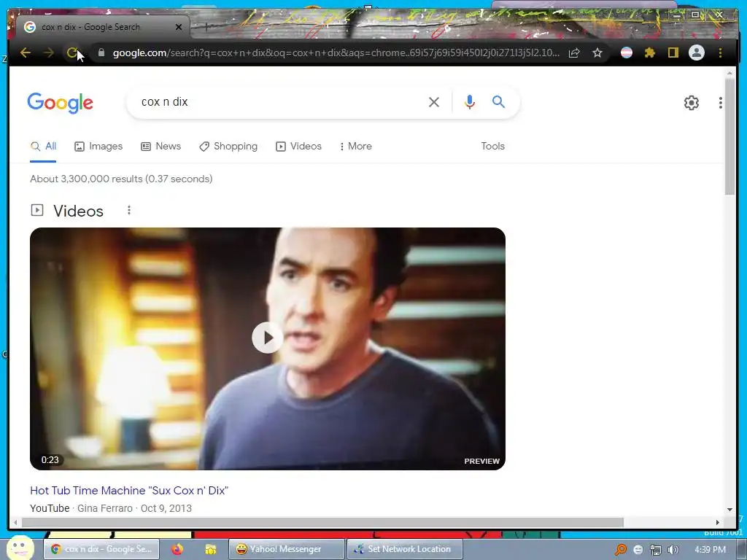747x560 pixels.
Task: Click the share page icon in address bar
Action: 575,52
